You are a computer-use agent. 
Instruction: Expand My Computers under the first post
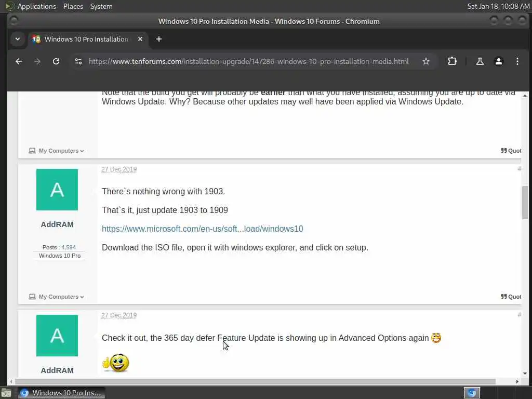point(56,151)
